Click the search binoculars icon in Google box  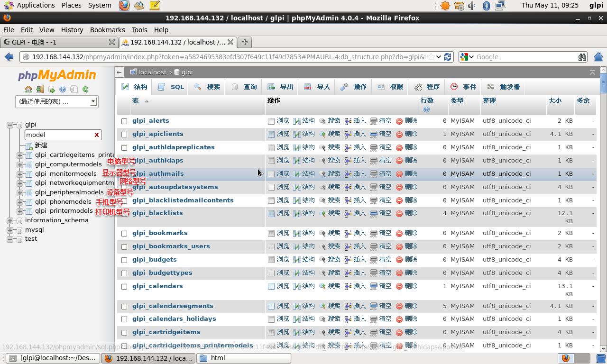[x=582, y=57]
